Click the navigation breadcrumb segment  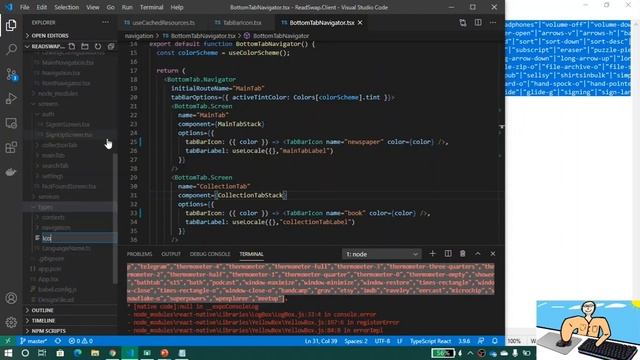139,36
